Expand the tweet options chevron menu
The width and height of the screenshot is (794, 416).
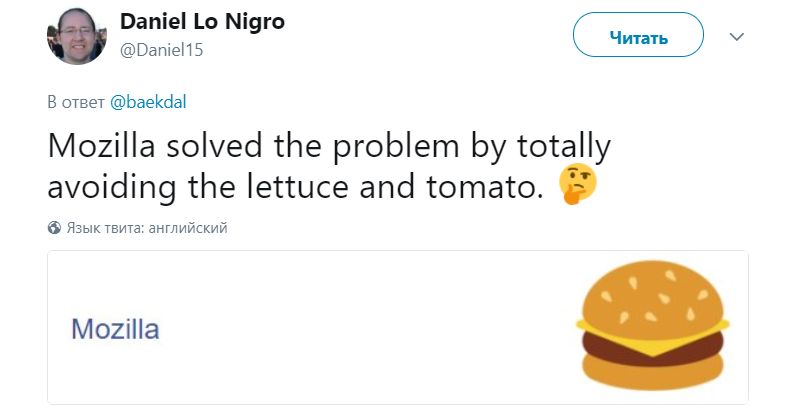737,37
